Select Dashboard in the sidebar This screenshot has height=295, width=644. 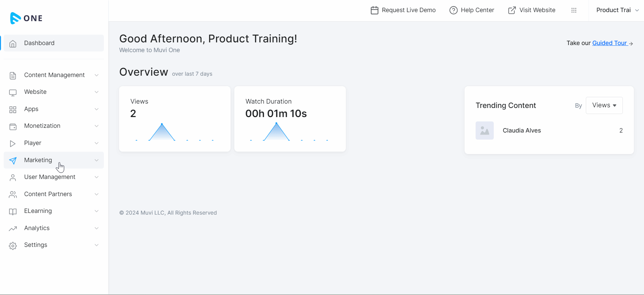[39, 43]
